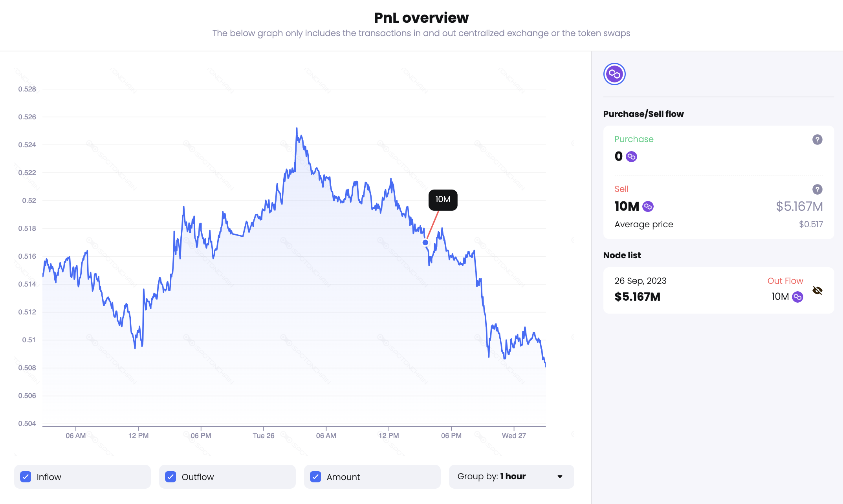Click the 10M tooltip on the chart
Viewport: 843px width, 504px height.
443,200
